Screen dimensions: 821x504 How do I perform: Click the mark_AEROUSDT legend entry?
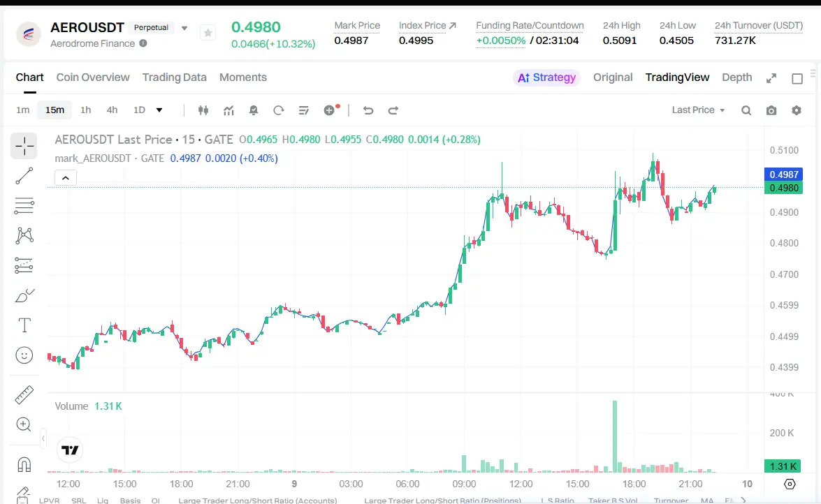[93, 158]
